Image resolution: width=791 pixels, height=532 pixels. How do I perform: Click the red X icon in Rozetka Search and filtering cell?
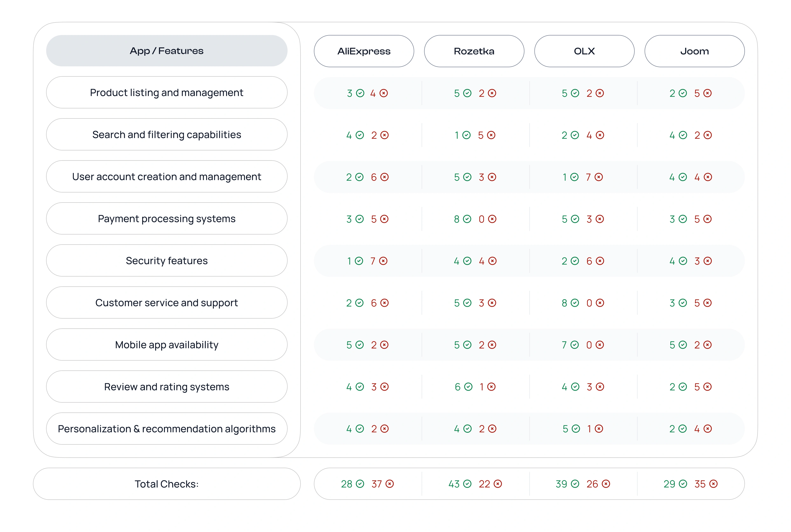(491, 135)
